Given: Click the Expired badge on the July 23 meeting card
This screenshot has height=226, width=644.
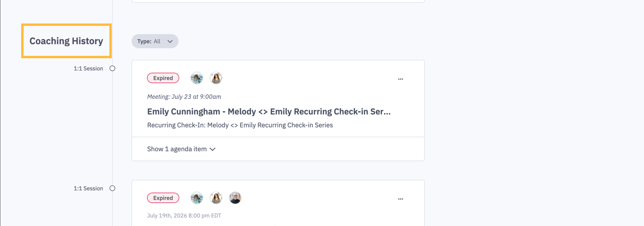Looking at the screenshot, I should pyautogui.click(x=163, y=78).
